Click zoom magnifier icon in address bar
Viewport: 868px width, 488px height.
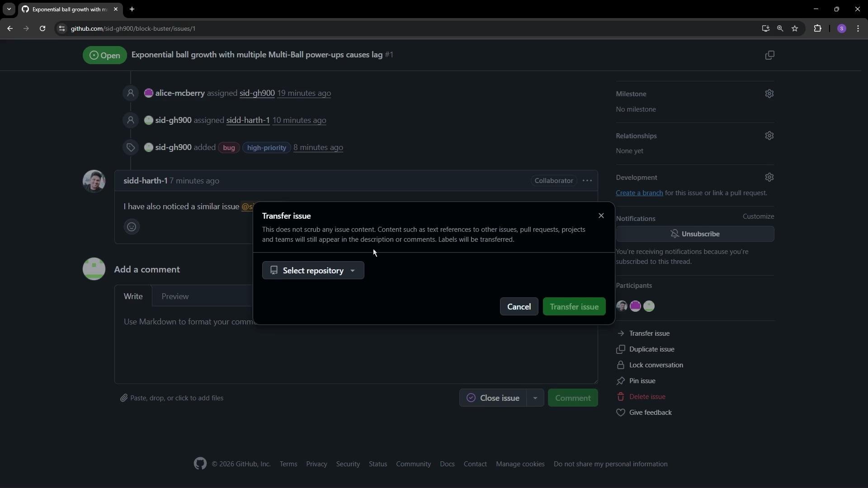coord(780,28)
